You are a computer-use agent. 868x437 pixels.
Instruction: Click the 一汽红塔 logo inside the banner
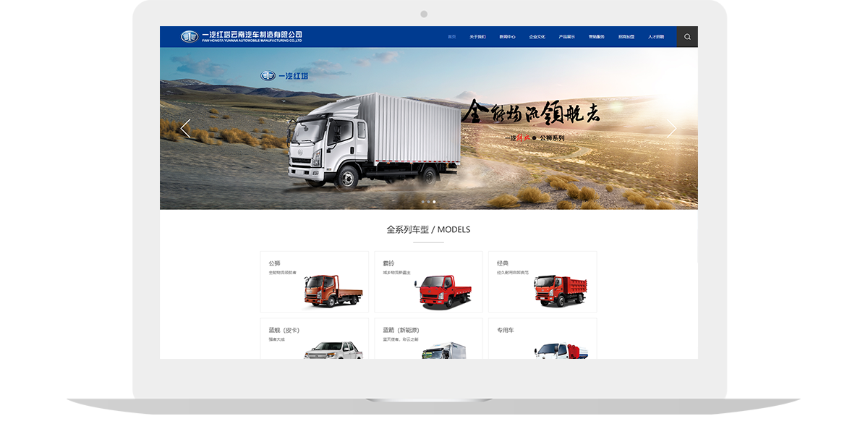(x=284, y=76)
